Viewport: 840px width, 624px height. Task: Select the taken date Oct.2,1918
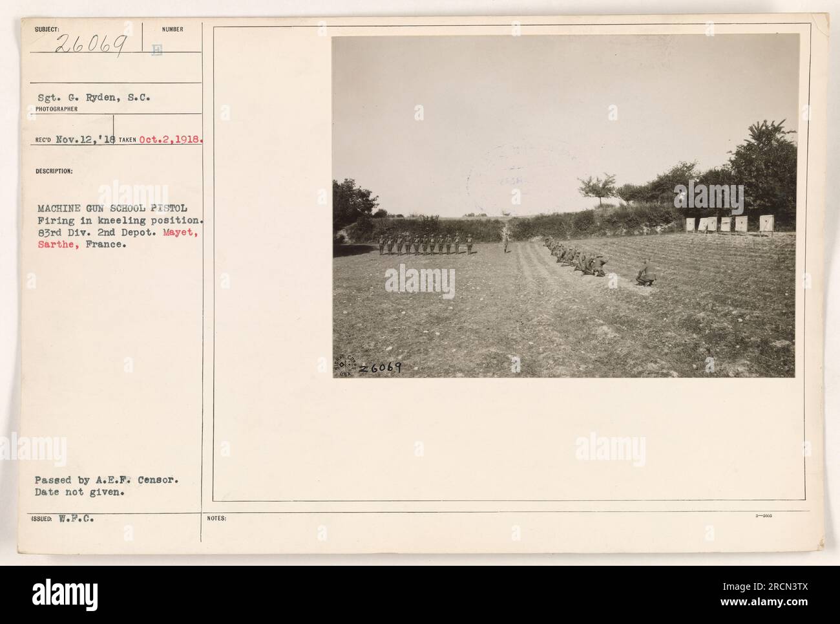[x=172, y=139]
